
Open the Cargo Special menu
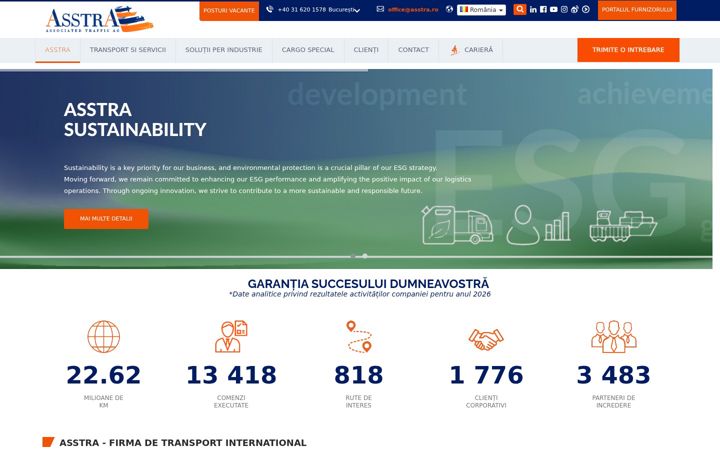click(x=308, y=50)
